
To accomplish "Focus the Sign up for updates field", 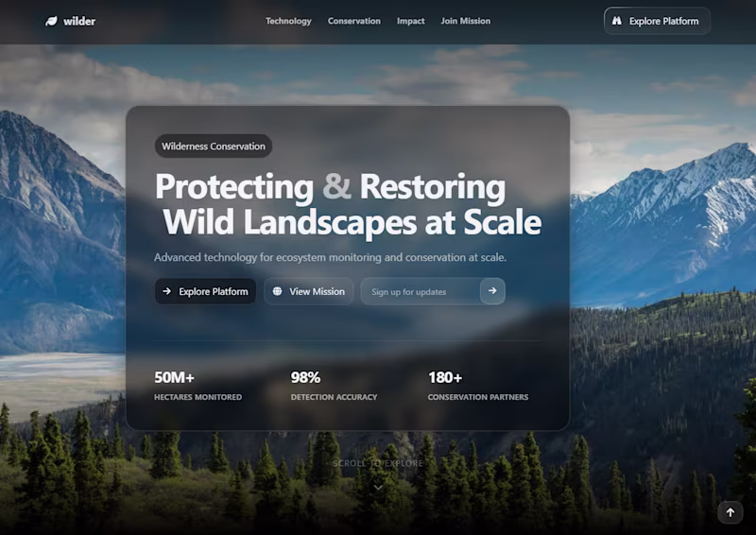I will tap(421, 291).
